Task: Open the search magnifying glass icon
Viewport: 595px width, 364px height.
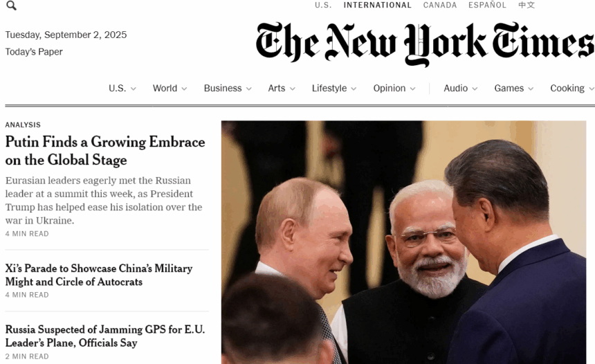Action: point(11,6)
